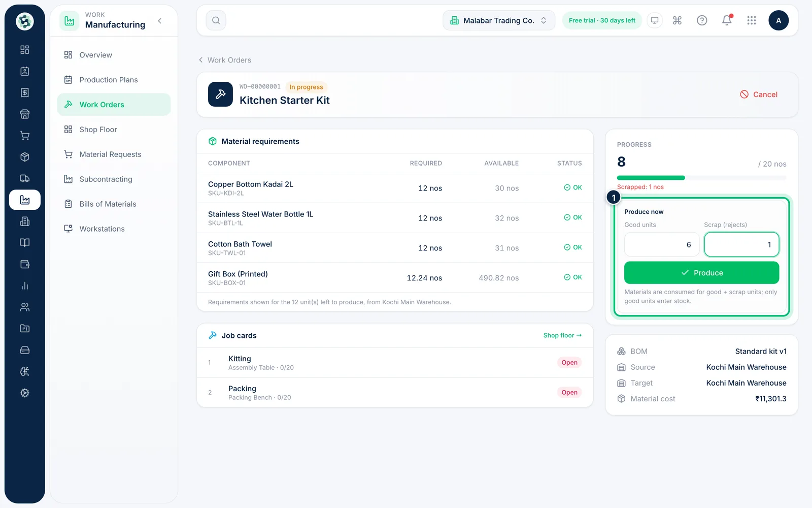Image resolution: width=812 pixels, height=508 pixels.
Task: Open Workstations in sidebar
Action: pos(114,229)
